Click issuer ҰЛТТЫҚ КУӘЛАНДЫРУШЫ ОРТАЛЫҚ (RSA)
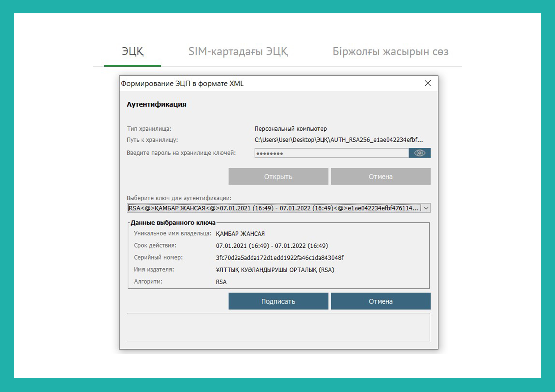555x392 pixels. (x=275, y=270)
